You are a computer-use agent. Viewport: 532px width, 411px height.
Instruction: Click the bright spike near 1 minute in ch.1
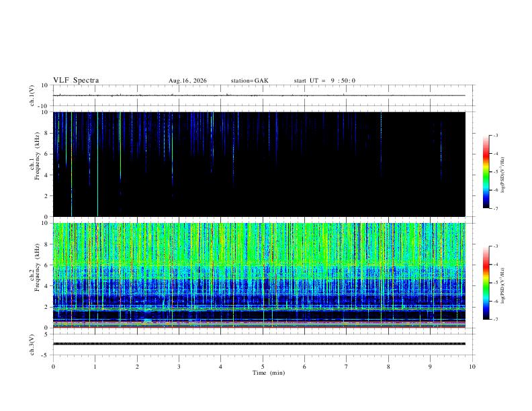[x=97, y=164]
